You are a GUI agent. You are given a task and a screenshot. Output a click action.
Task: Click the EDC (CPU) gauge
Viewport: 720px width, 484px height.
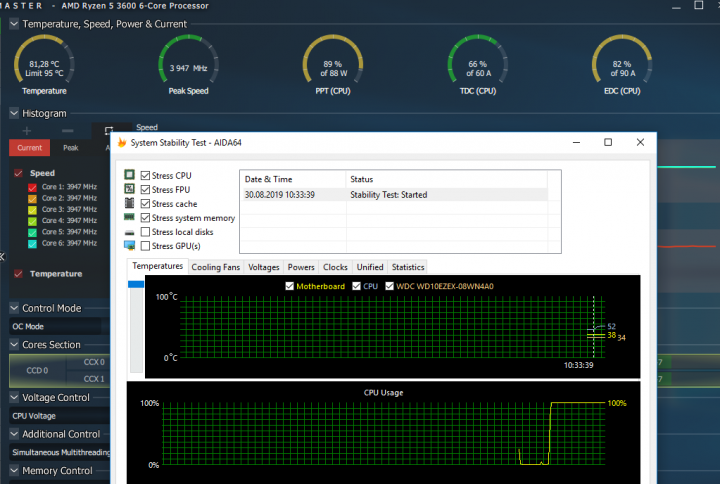[x=622, y=65]
